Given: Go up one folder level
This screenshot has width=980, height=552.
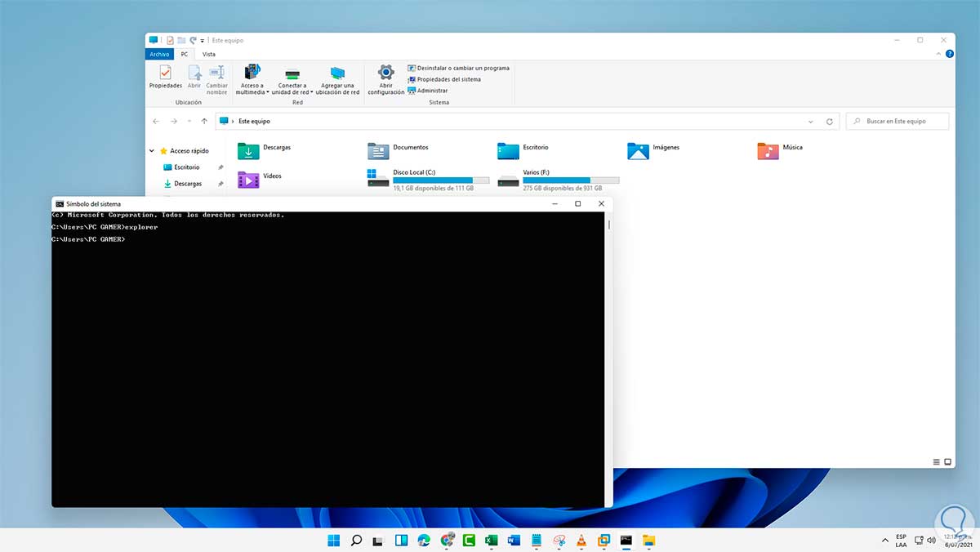Looking at the screenshot, I should click(204, 121).
